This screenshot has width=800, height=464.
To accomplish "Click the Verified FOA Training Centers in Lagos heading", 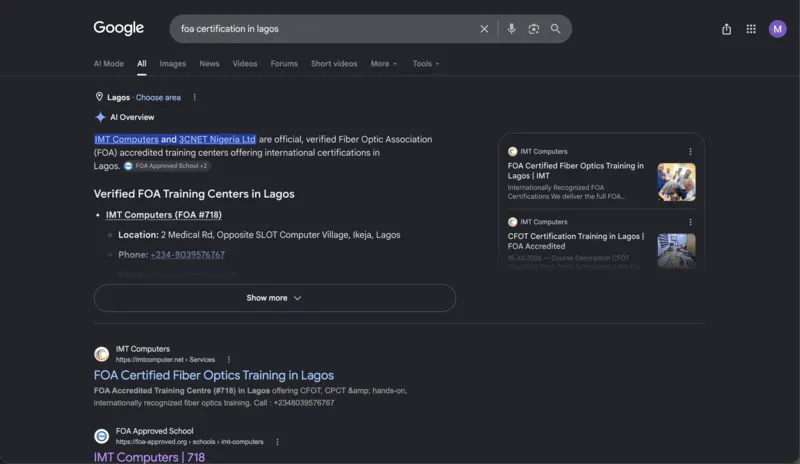I will pos(194,194).
